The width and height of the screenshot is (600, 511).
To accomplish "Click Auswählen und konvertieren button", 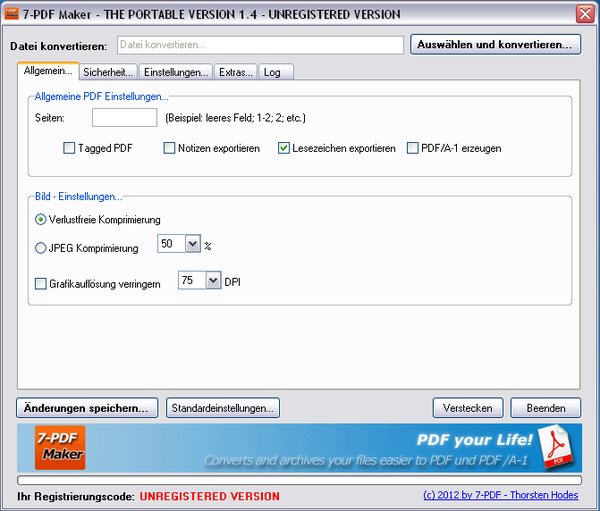I will click(x=496, y=44).
